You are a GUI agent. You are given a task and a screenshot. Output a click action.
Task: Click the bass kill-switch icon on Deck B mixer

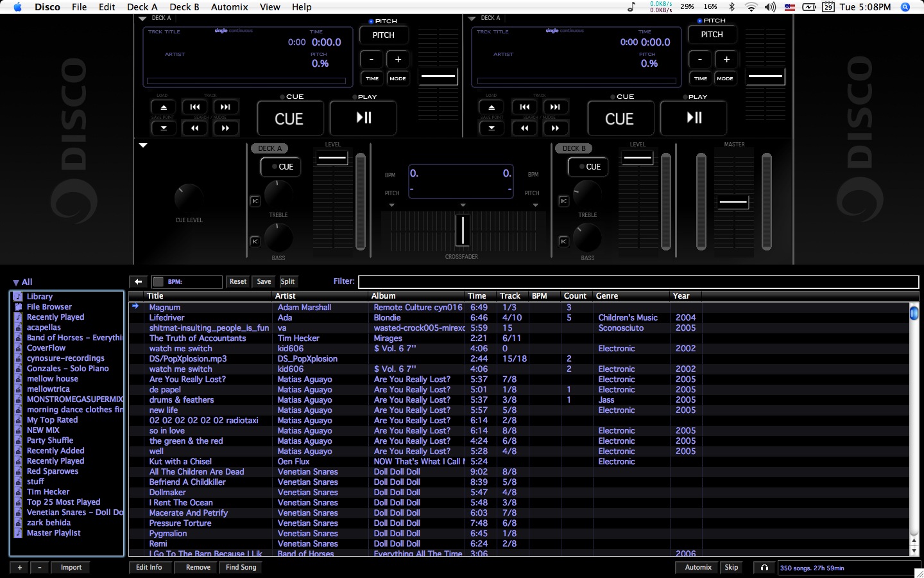coord(563,241)
